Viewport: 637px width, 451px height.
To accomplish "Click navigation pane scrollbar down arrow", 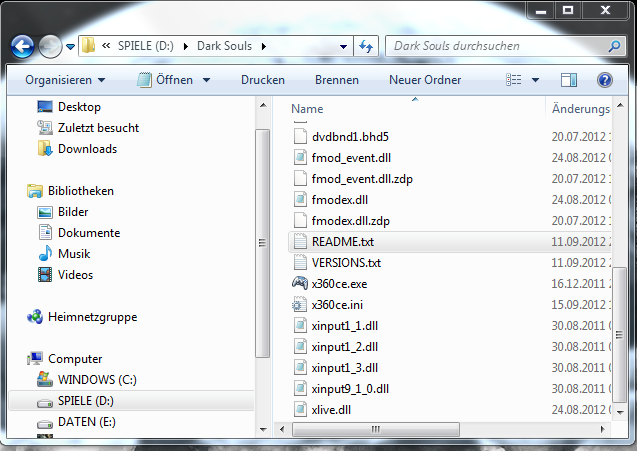I will [x=263, y=429].
